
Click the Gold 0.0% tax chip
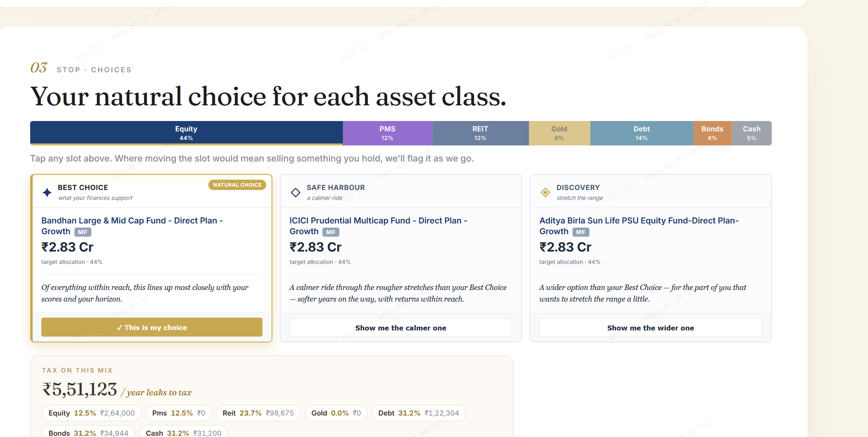[336, 413]
